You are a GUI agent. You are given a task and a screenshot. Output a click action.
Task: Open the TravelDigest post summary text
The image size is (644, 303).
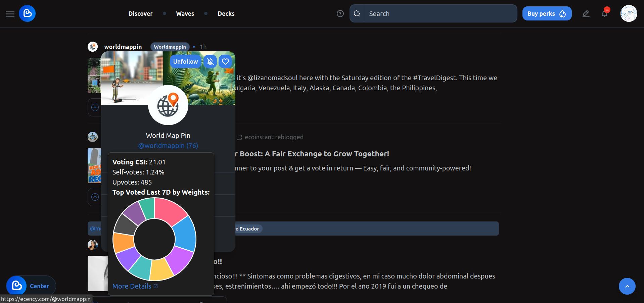[x=366, y=83]
